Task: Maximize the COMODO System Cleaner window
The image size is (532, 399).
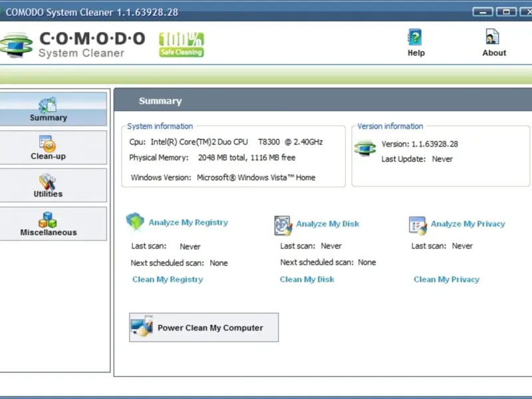Action: pos(506,12)
